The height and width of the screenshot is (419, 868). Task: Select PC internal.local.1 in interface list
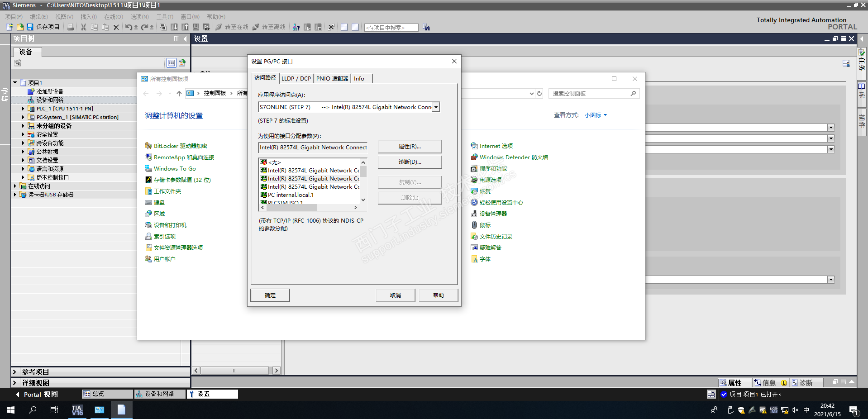(291, 195)
